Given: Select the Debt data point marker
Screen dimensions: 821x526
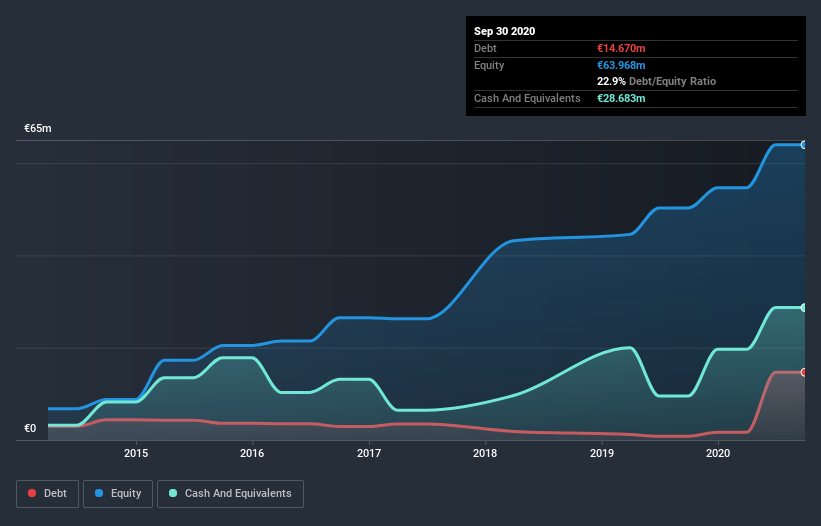Looking at the screenshot, I should [x=804, y=373].
